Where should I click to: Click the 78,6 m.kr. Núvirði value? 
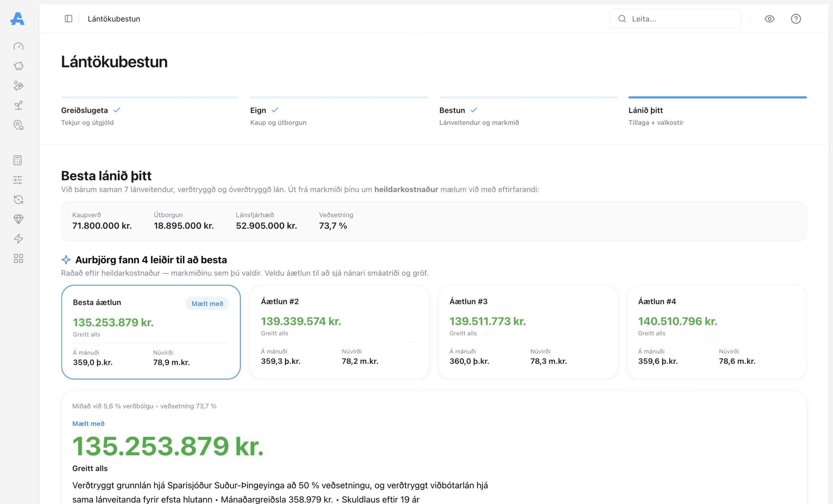(737, 361)
